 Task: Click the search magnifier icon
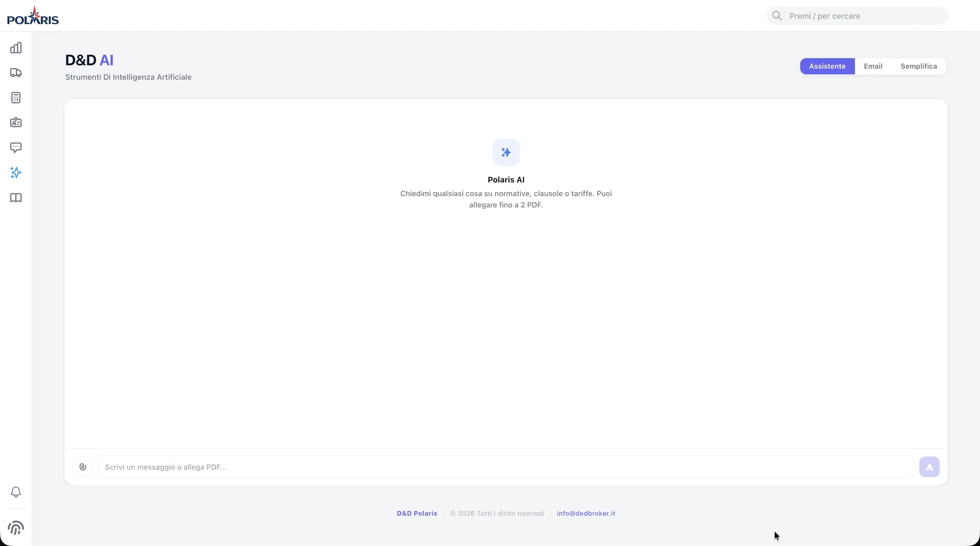(776, 16)
